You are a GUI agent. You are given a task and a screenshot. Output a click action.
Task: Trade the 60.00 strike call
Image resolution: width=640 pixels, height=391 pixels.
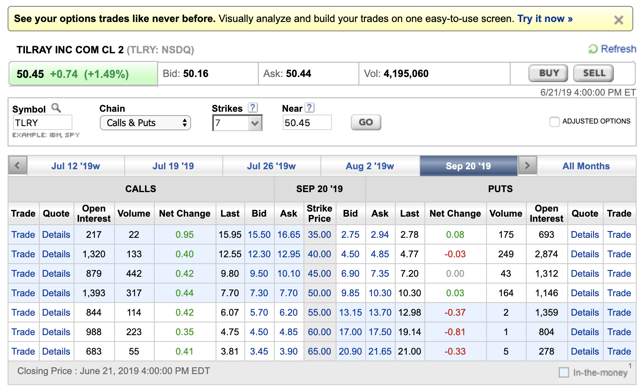(23, 332)
